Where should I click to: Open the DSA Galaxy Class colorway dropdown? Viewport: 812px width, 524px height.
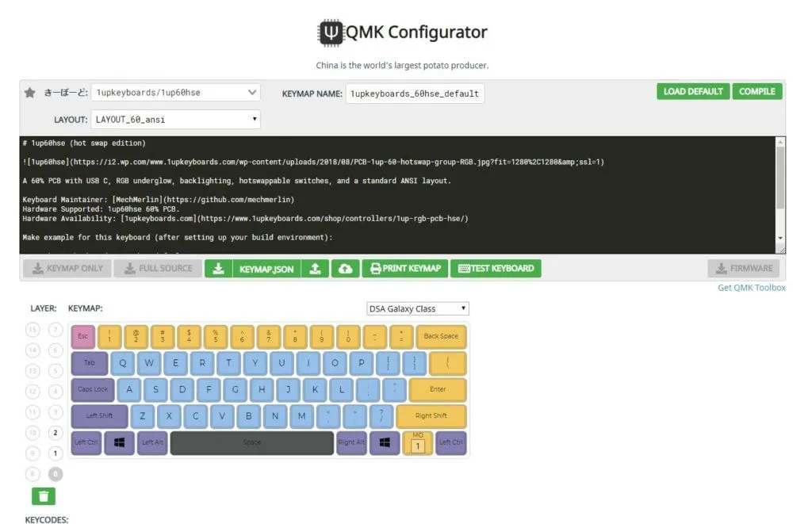[417, 308]
